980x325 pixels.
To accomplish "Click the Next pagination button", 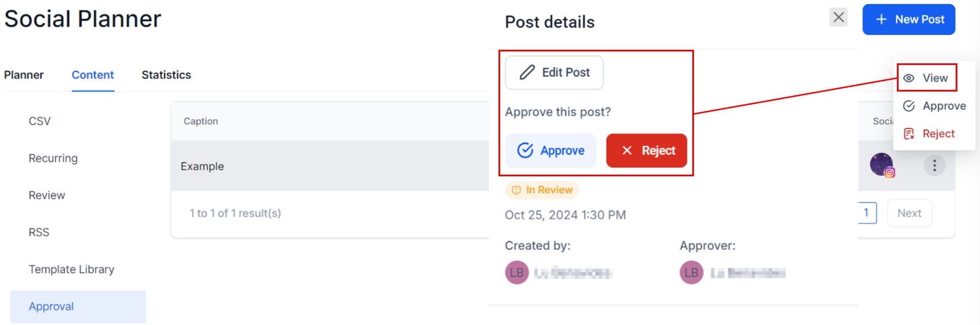I will click(909, 213).
